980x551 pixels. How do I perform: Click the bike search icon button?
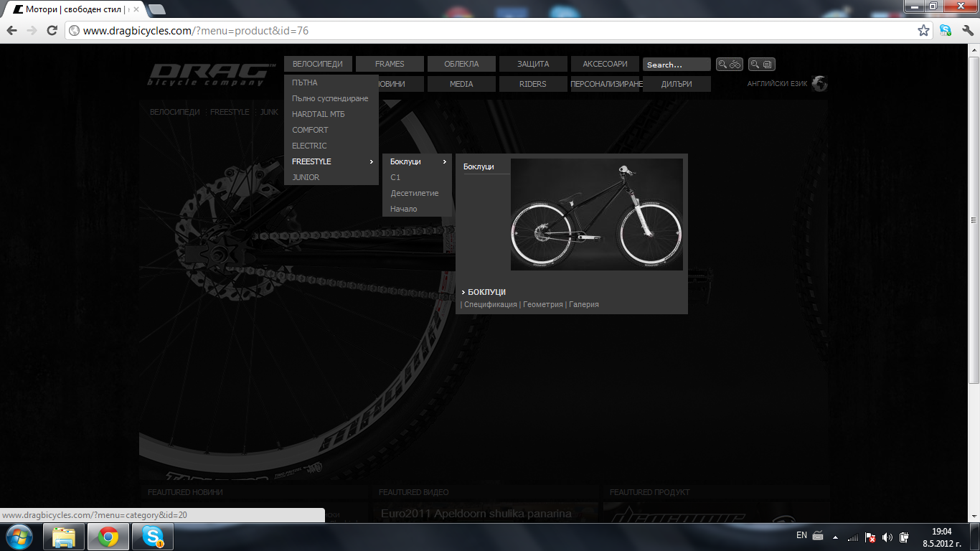click(729, 65)
